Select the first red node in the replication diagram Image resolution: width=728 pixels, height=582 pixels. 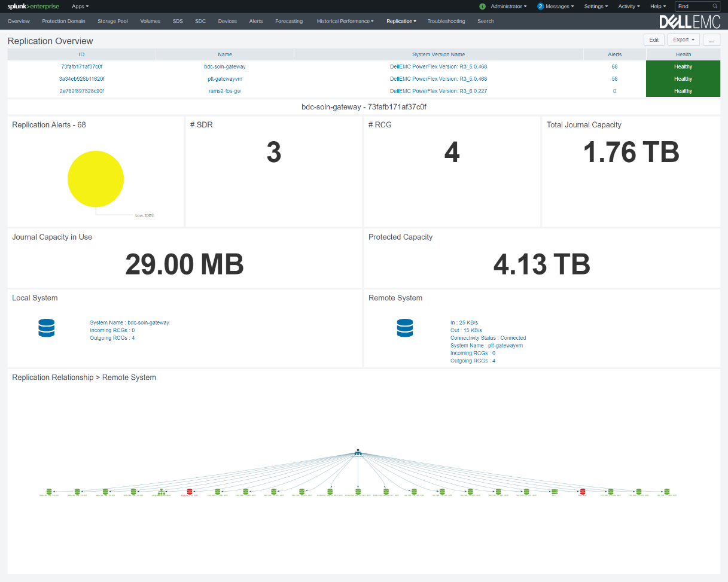click(190, 490)
